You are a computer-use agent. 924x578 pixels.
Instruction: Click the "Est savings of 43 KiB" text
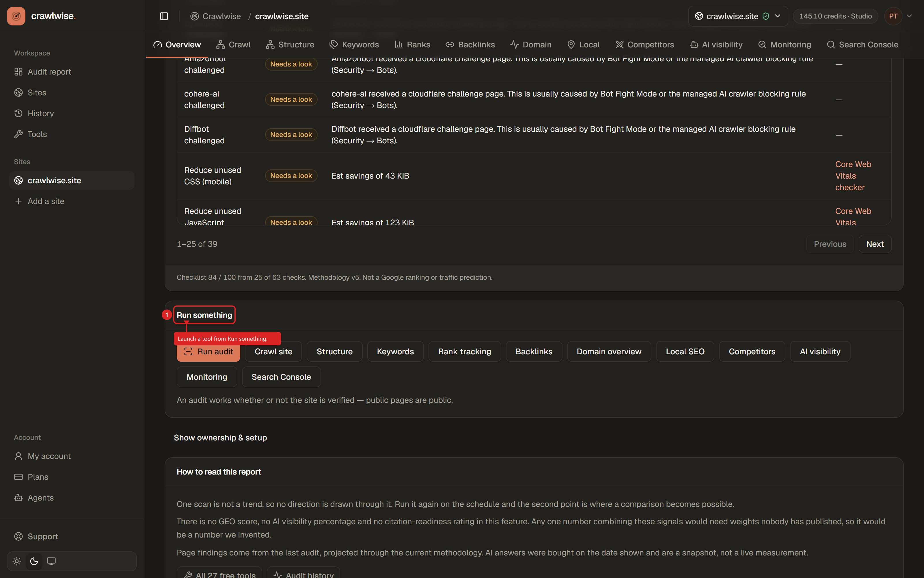[370, 176]
